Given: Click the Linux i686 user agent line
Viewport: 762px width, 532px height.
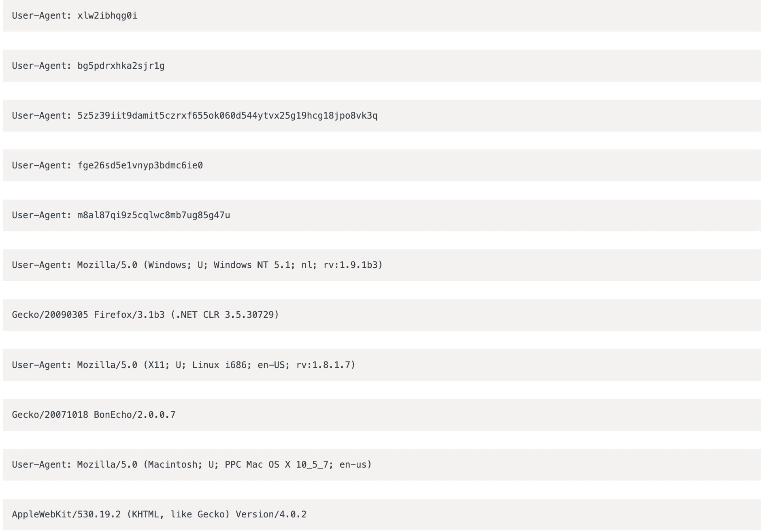Looking at the screenshot, I should [x=183, y=365].
